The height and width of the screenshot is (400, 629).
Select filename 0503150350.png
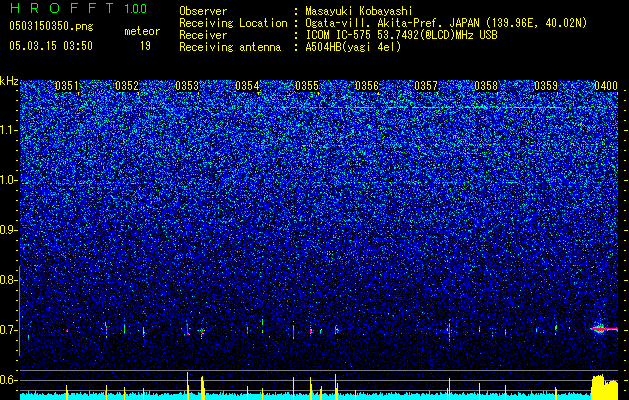(51, 27)
